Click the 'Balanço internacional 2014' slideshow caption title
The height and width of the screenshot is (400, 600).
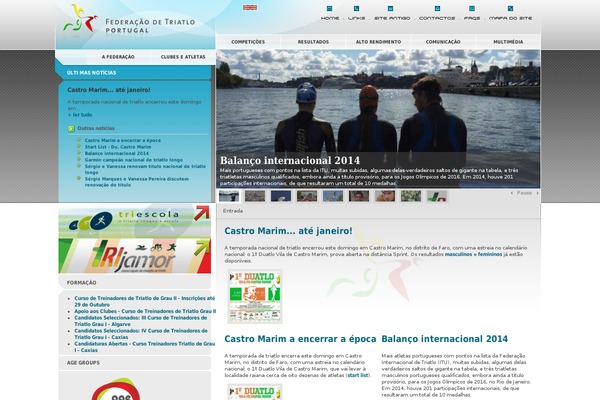point(290,160)
